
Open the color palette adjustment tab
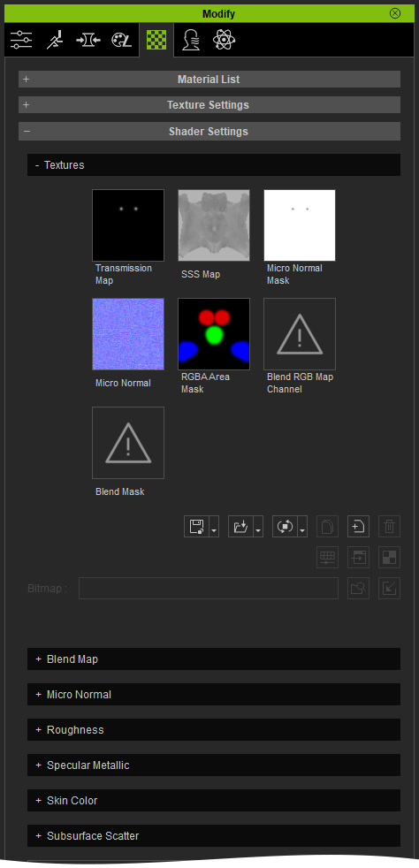pyautogui.click(x=121, y=40)
